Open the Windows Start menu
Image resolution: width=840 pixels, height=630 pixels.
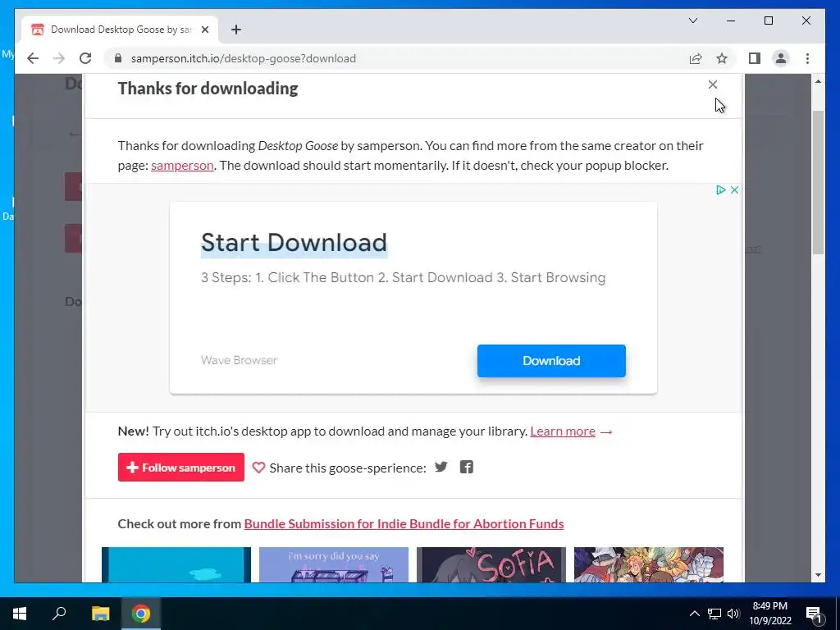point(20,614)
